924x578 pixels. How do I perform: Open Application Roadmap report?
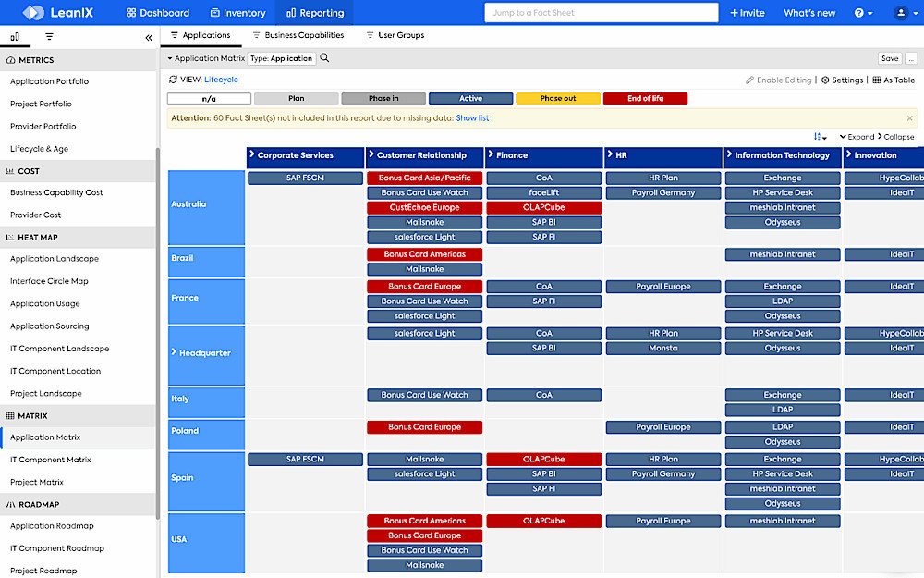pyautogui.click(x=52, y=525)
